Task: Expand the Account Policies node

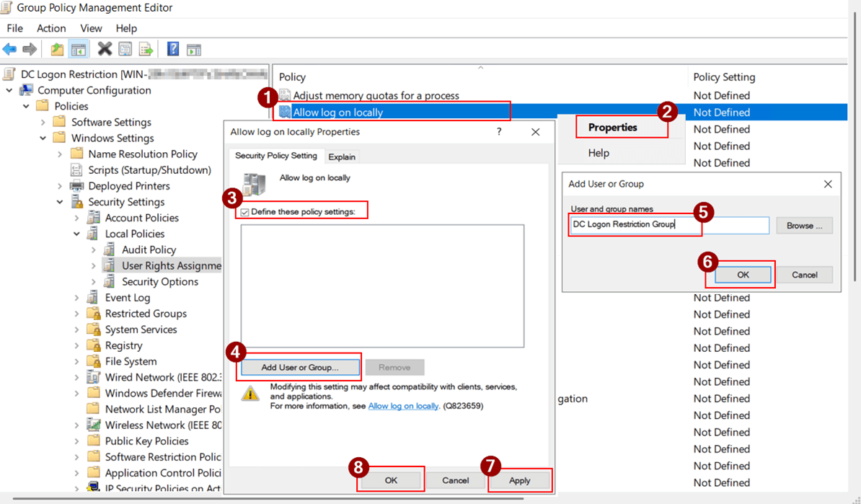Action: (77, 218)
